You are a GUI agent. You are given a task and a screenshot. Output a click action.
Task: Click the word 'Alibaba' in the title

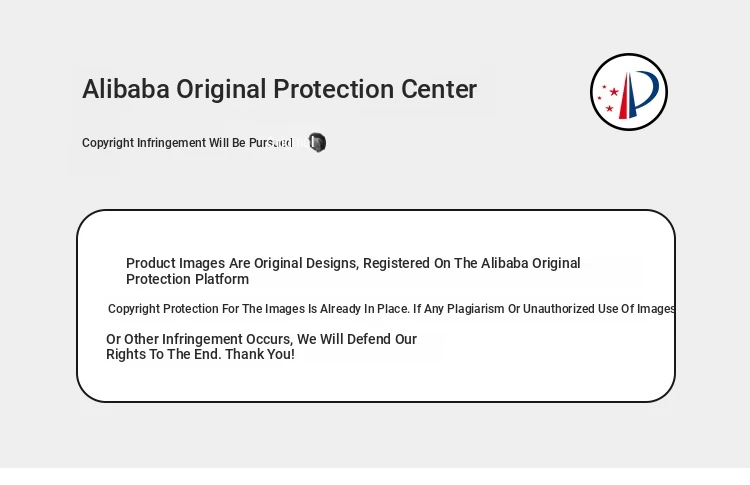(x=126, y=89)
